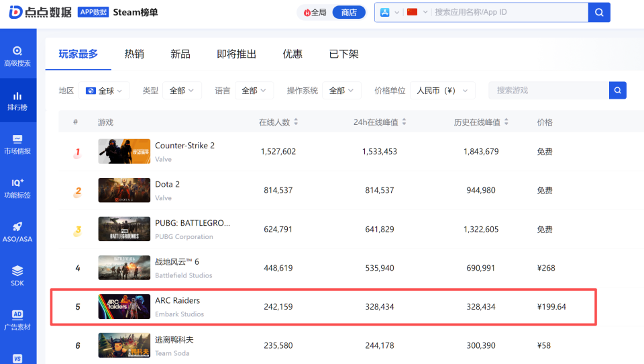Viewport: 644px width, 364px height.
Task: Switch to the 热销 tab
Action: coord(134,54)
